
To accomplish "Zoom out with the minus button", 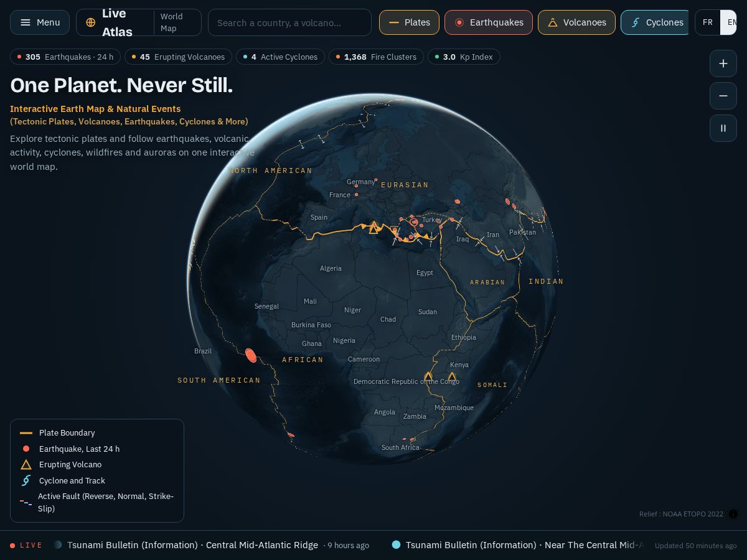I will coord(723,96).
